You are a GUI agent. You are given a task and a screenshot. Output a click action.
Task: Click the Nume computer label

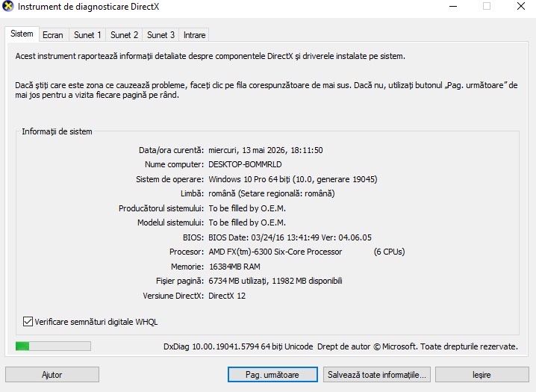[x=175, y=164]
